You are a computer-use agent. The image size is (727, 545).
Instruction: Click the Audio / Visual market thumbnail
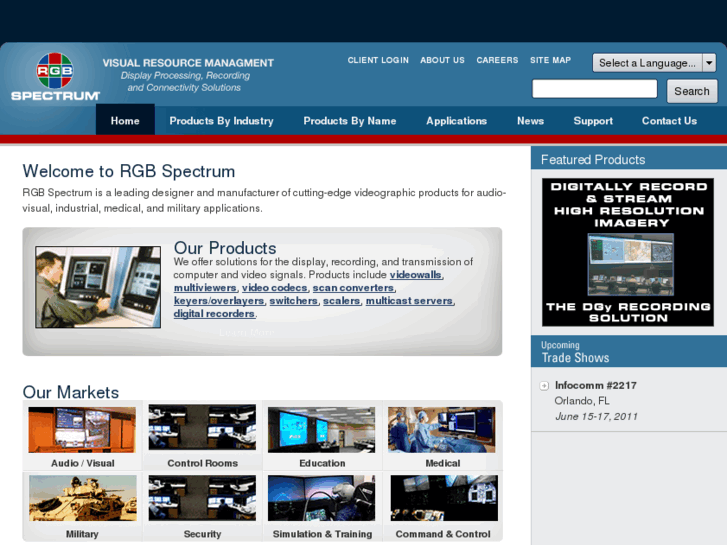[82, 430]
